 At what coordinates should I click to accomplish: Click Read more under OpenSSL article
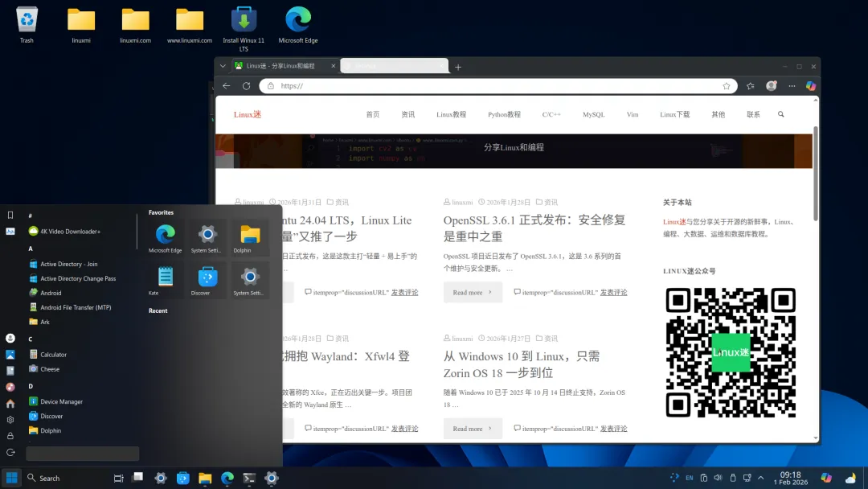pos(473,293)
